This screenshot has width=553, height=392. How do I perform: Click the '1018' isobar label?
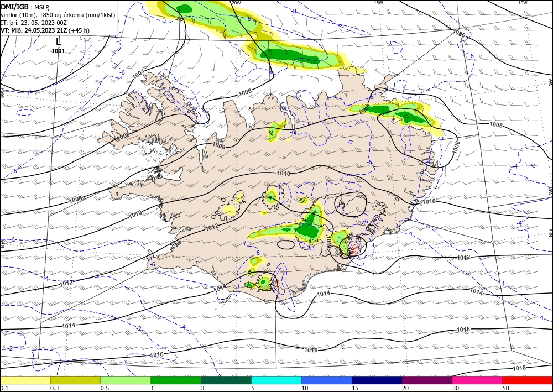519,368
